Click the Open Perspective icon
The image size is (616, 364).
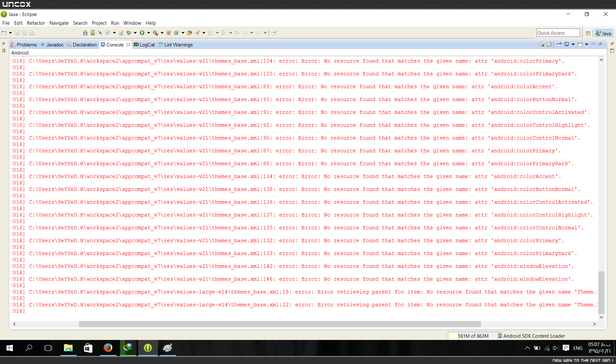coord(588,33)
